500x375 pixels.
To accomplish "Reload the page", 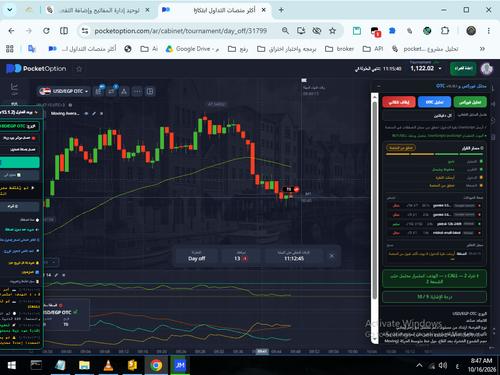I will pos(46,31).
